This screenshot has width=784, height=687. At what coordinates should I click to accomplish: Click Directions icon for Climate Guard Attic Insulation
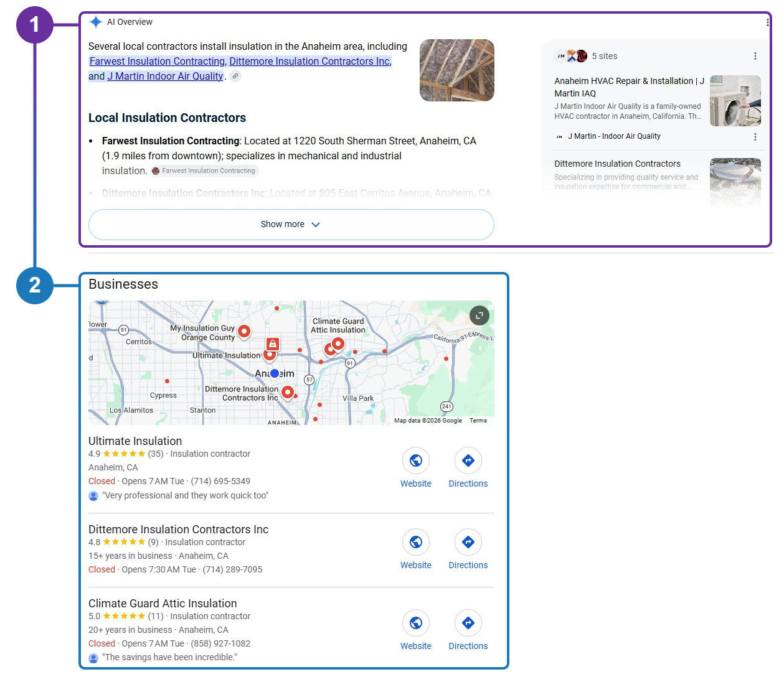pos(468,623)
